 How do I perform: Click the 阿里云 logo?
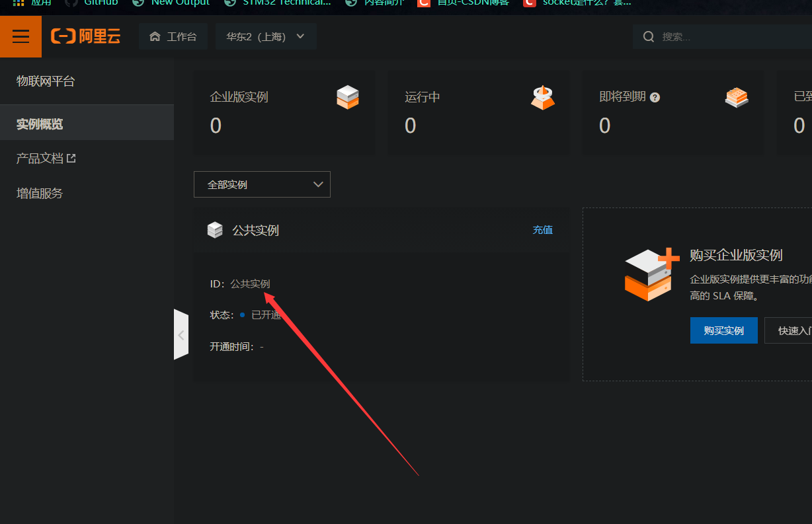coord(85,36)
